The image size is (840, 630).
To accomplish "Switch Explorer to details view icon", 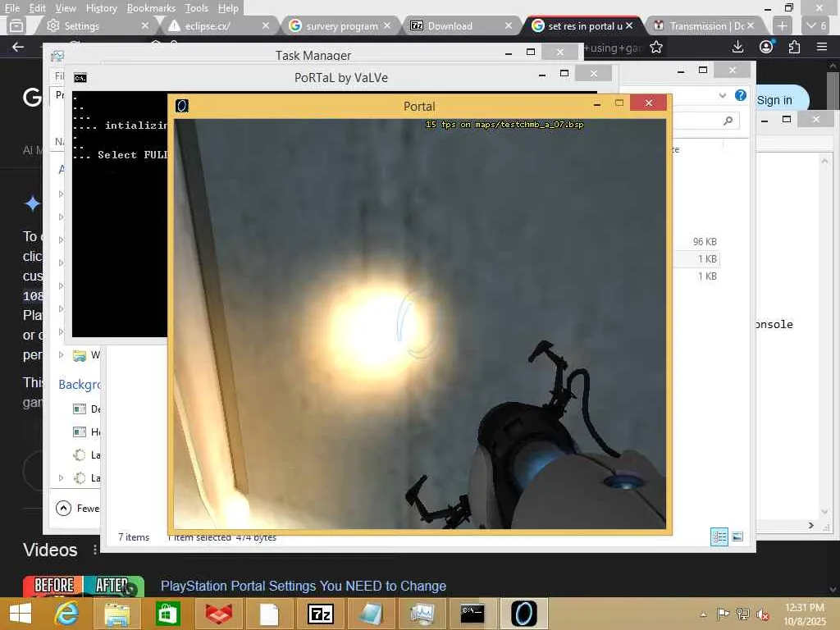I will click(x=719, y=536).
